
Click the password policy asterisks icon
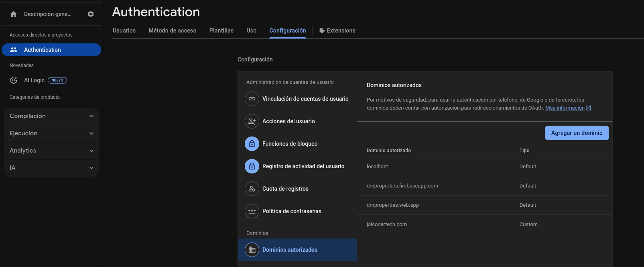(x=252, y=211)
